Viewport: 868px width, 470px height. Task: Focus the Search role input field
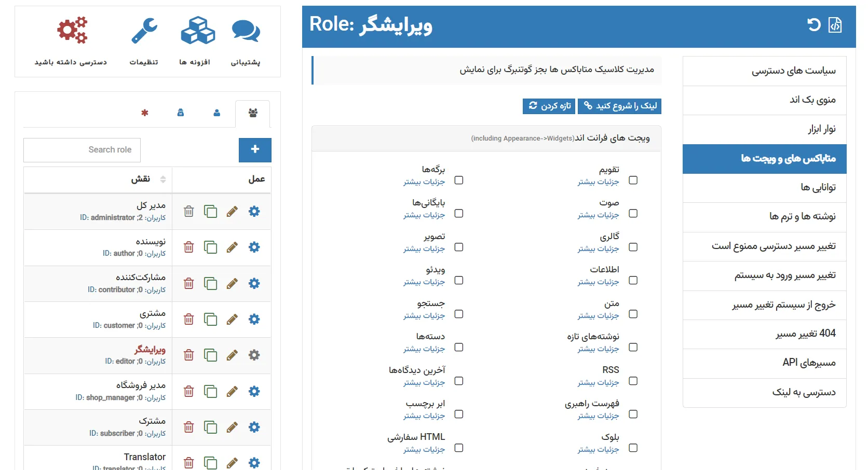point(82,150)
